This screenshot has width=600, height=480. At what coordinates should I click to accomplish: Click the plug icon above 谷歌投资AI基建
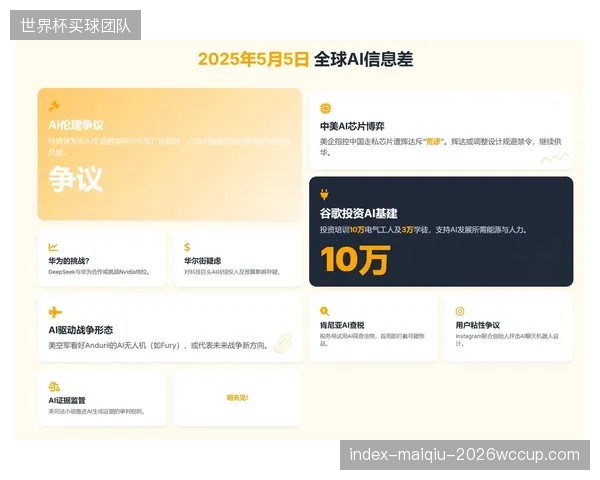pos(324,195)
